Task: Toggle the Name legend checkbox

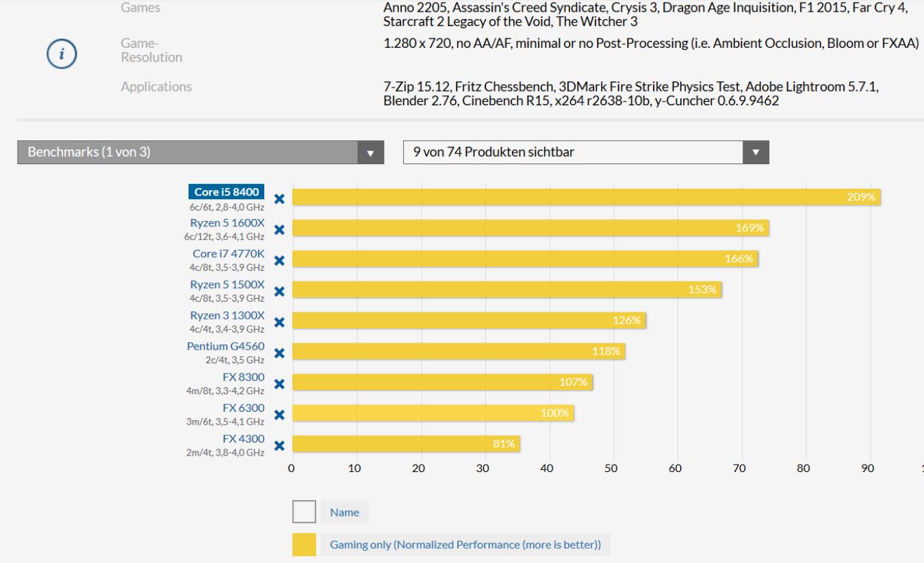Action: tap(304, 512)
